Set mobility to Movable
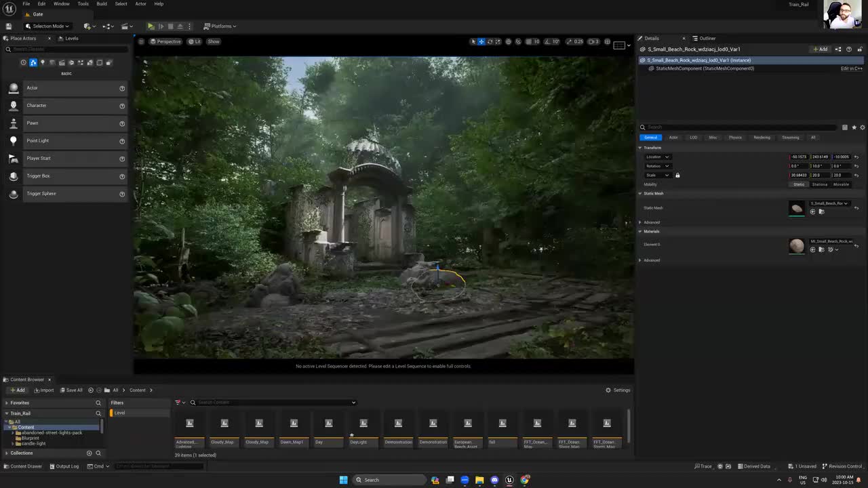Screen dimensions: 868x488 (x=841, y=184)
